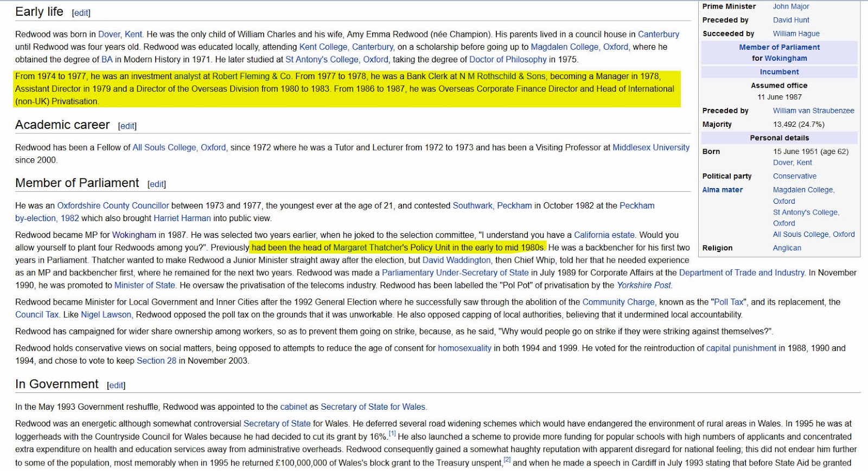Image resolution: width=868 pixels, height=471 pixels.
Task: Open the capital punishment link
Action: [x=741, y=348]
